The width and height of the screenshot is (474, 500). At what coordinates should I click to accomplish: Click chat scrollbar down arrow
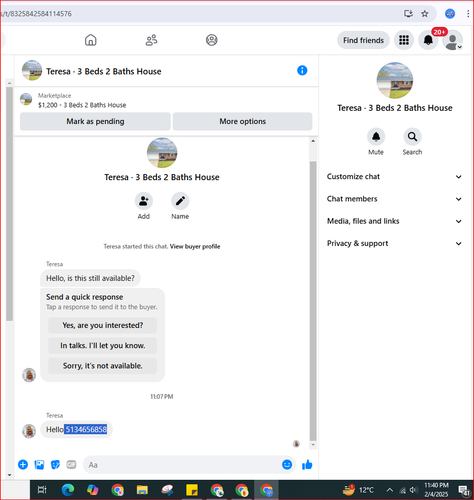[x=313, y=445]
